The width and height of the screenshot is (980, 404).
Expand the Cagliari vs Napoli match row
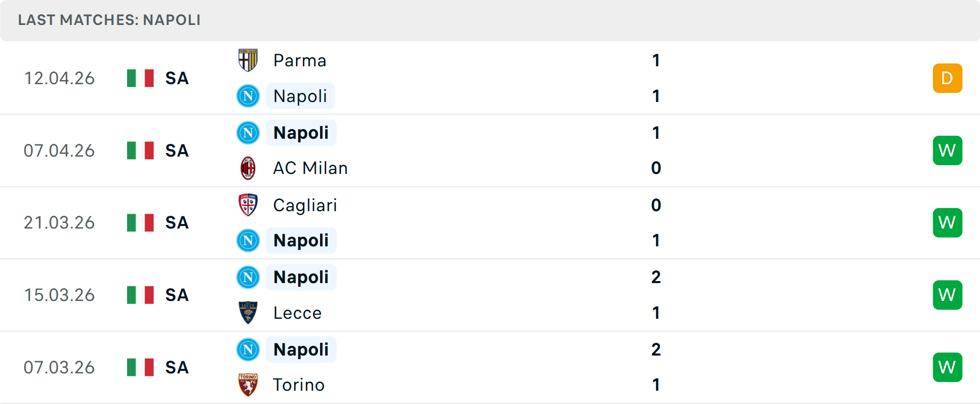click(490, 223)
